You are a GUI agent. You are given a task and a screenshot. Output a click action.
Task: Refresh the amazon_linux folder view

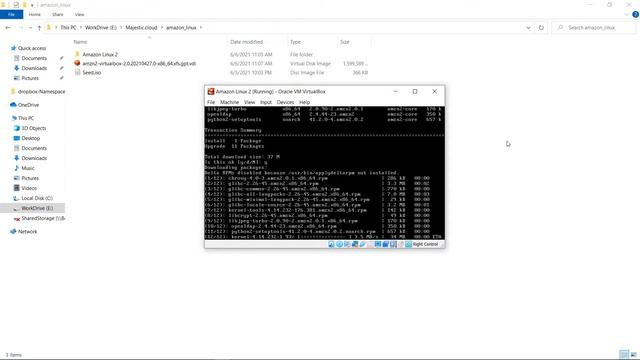(541, 27)
